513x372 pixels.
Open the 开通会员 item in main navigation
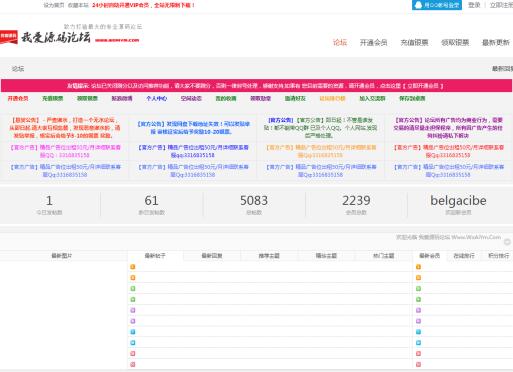373,42
